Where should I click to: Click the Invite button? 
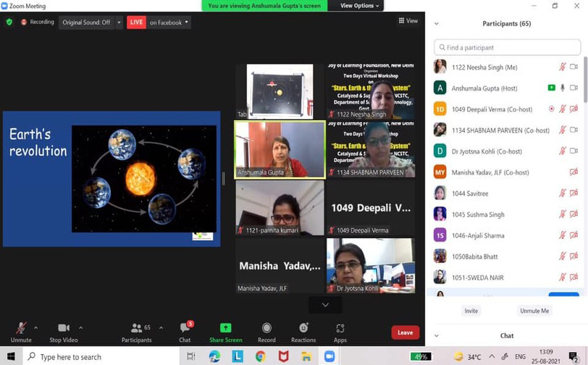[471, 311]
